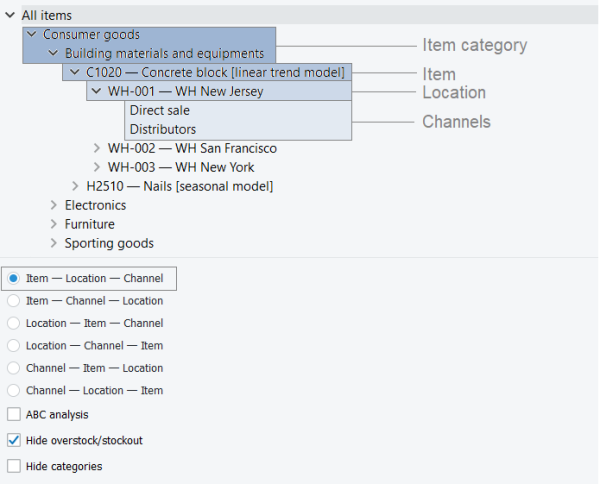Screen dimensions: 600x484
Task: Collapse the Consumer goods category
Action: pyautogui.click(x=32, y=35)
